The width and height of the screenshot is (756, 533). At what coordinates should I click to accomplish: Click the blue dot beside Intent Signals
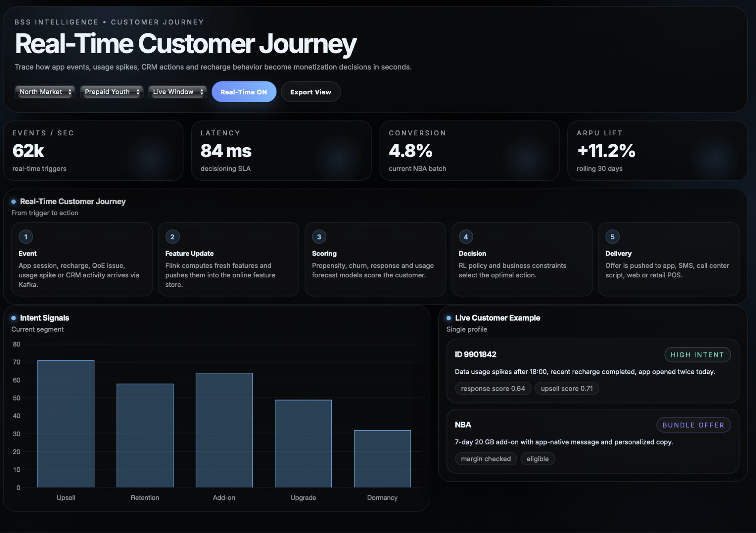14,318
